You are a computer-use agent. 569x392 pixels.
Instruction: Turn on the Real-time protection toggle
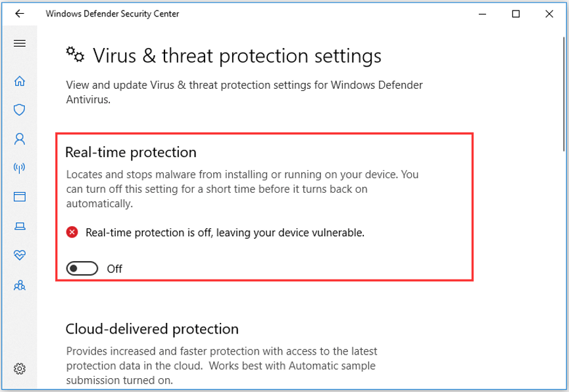click(82, 268)
